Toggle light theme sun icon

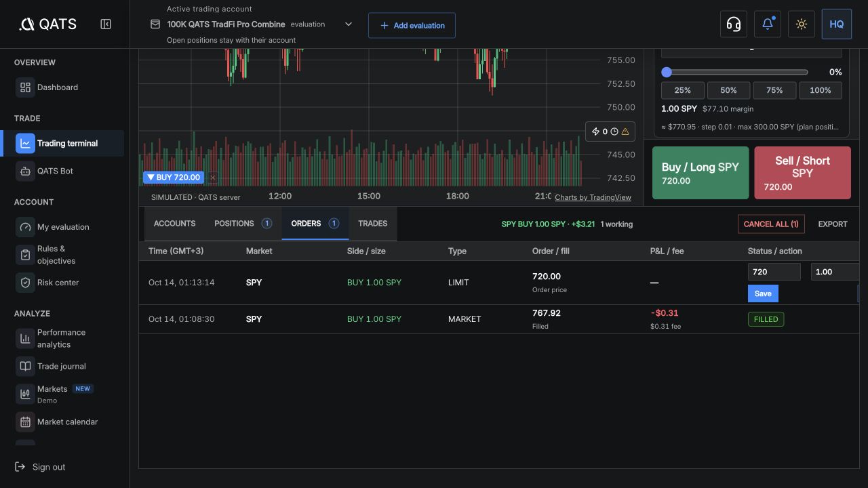(x=802, y=24)
